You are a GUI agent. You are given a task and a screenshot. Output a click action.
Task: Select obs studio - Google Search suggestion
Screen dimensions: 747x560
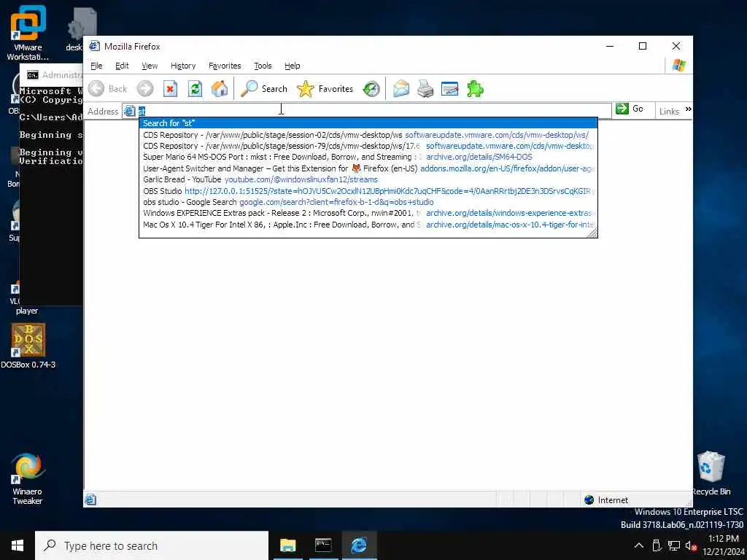point(368,202)
